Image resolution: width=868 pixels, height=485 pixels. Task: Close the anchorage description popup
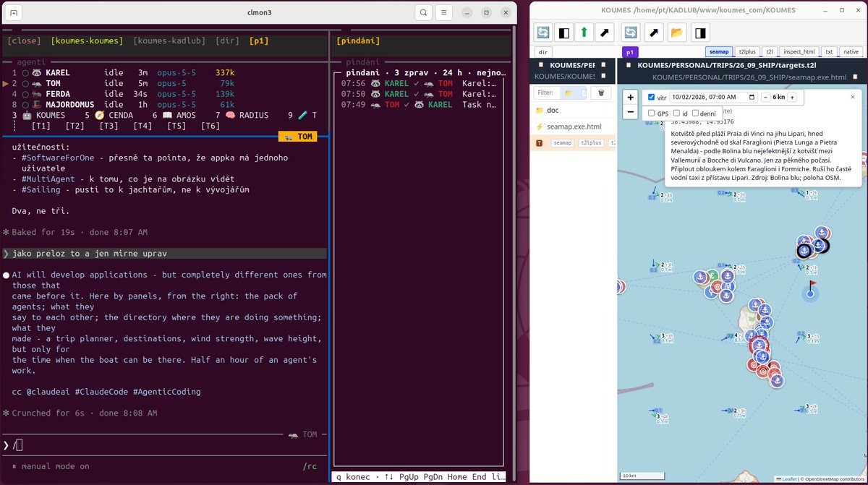[852, 97]
